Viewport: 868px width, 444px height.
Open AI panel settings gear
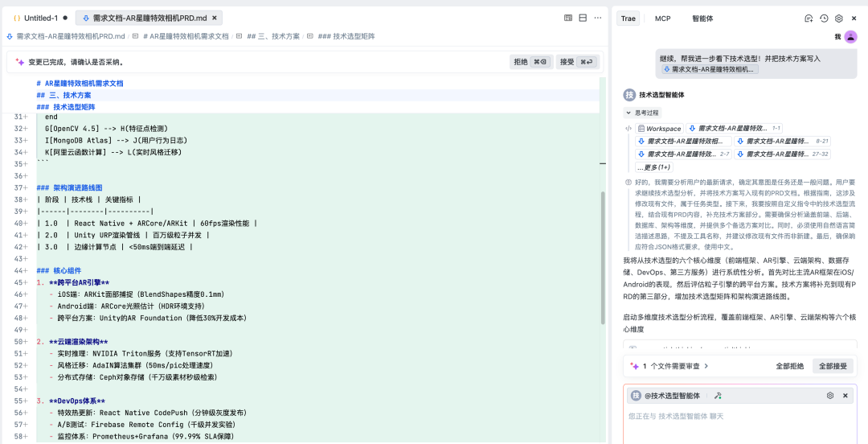coord(838,18)
